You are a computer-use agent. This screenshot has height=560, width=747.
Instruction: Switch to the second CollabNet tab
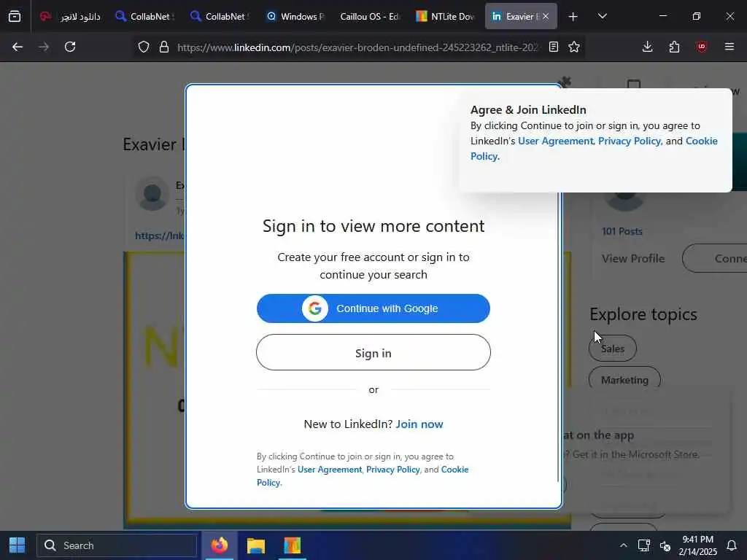[x=220, y=16]
